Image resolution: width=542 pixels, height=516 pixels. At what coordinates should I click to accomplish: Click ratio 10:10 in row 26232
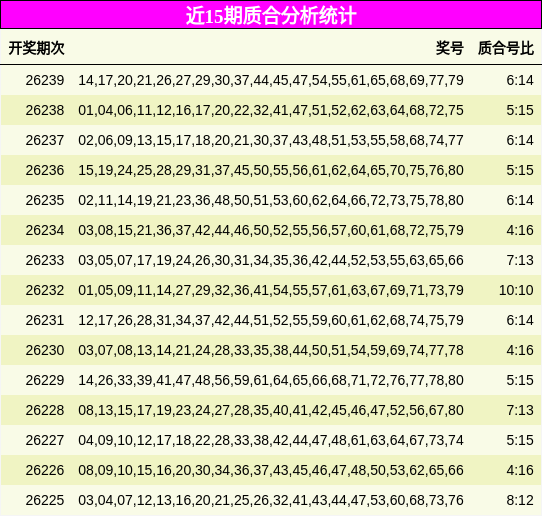pos(516,290)
